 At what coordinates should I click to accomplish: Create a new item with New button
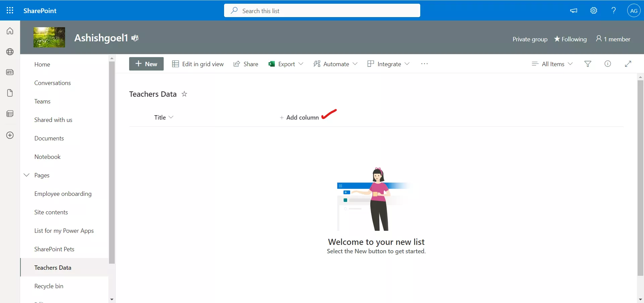pos(146,64)
